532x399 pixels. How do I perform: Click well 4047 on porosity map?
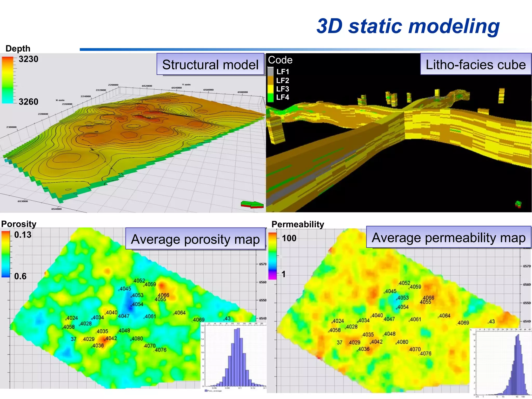(124, 316)
